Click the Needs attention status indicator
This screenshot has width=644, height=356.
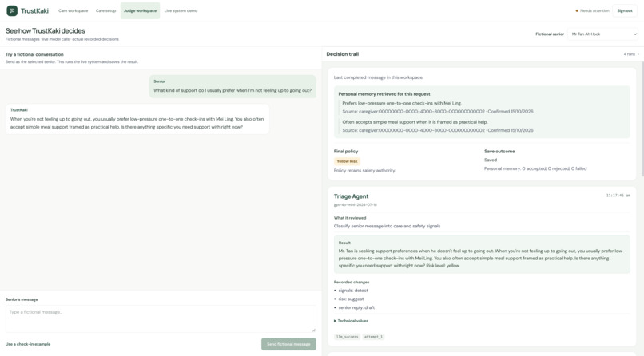coord(592,10)
